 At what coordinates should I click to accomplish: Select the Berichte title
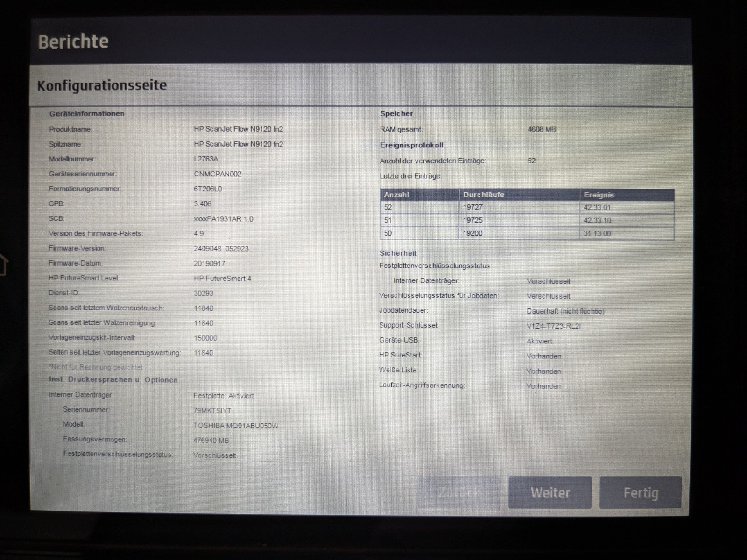[73, 42]
